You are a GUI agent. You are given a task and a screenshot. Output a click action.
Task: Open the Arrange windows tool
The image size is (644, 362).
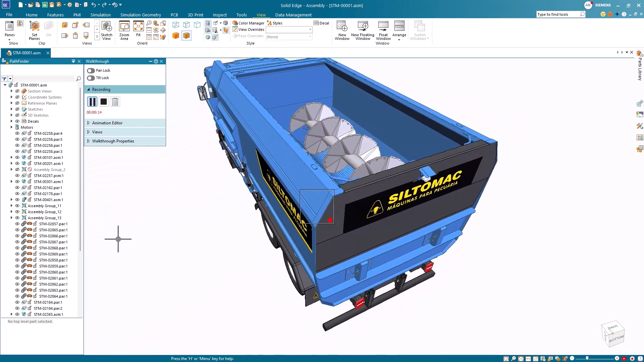tap(399, 31)
